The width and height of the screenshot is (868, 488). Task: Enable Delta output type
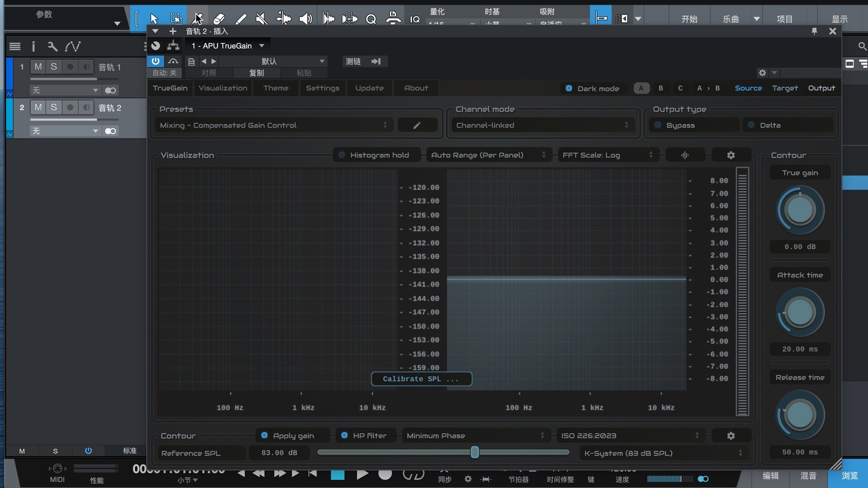pos(788,125)
